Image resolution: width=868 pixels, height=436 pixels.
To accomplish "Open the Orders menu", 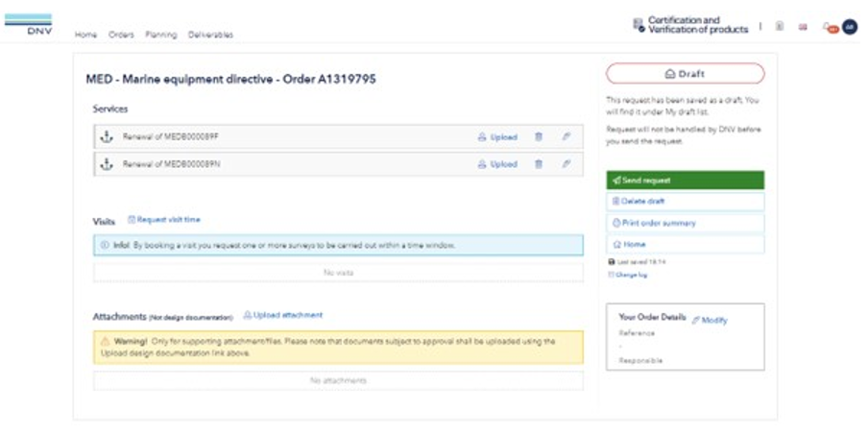I will click(121, 35).
